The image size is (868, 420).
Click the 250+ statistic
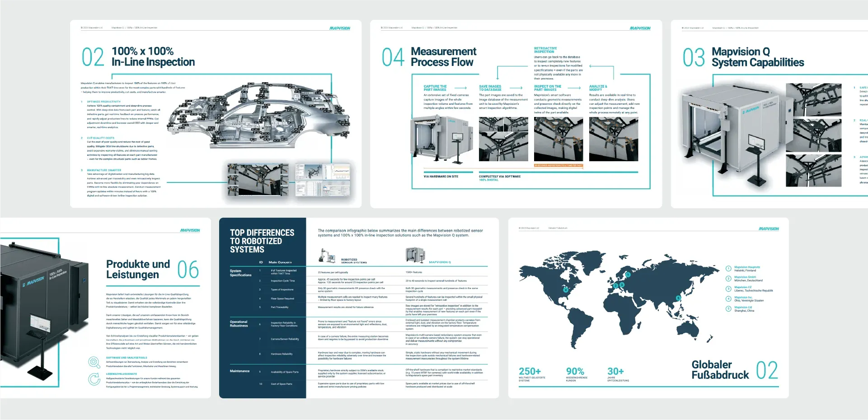(530, 371)
